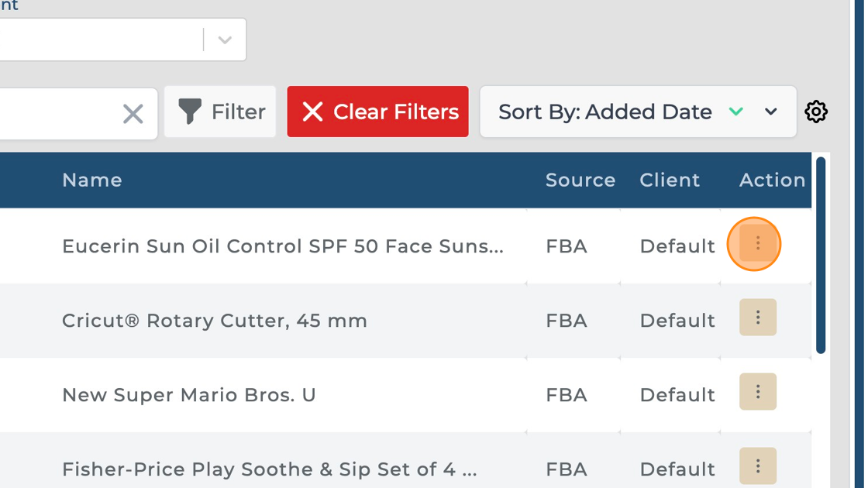Click the Client column header

[x=670, y=180]
